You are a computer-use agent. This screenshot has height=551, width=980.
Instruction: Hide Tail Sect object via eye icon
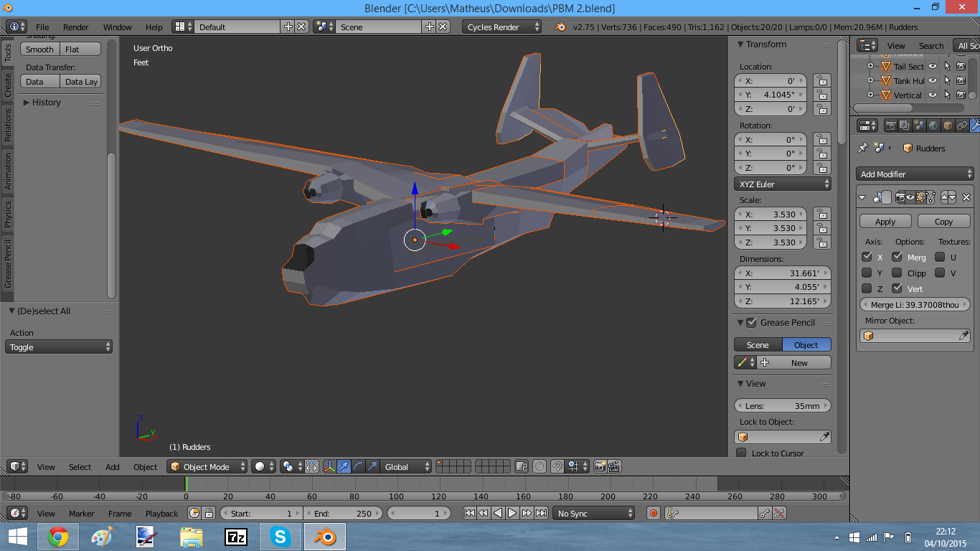coord(933,66)
